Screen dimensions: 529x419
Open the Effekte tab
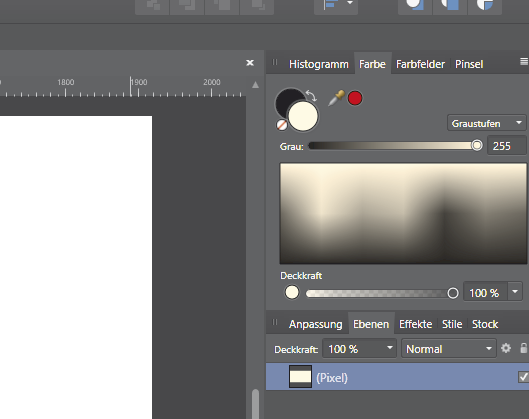[415, 324]
